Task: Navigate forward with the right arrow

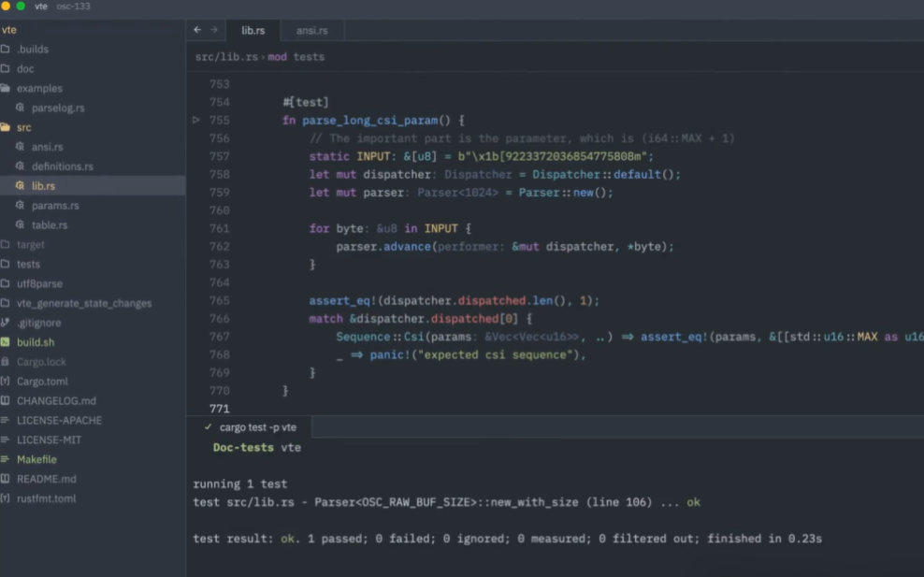Action: (214, 30)
